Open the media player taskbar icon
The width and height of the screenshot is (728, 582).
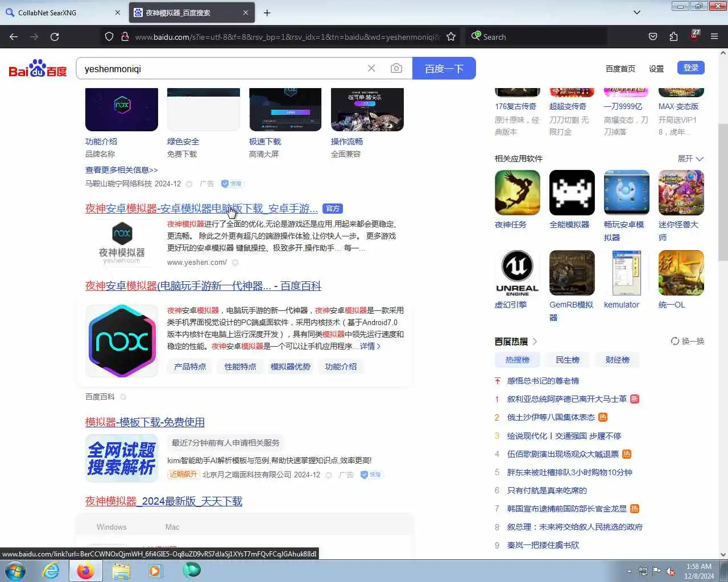tap(155, 570)
